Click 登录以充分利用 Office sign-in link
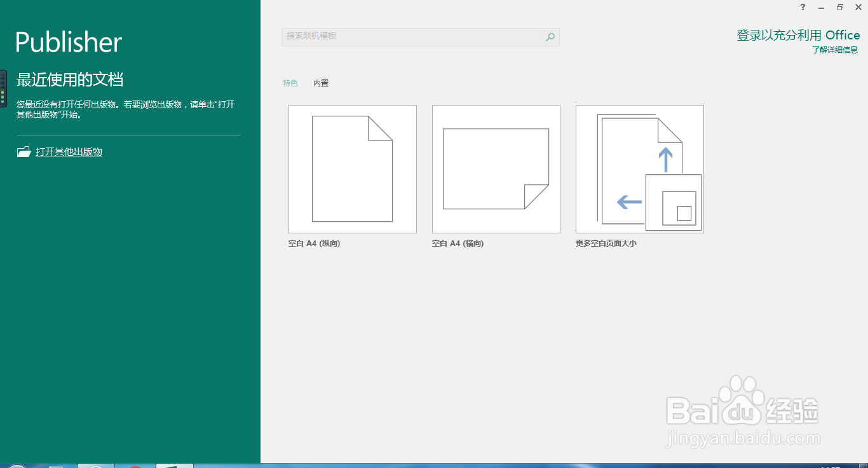The image size is (868, 468). (x=798, y=36)
